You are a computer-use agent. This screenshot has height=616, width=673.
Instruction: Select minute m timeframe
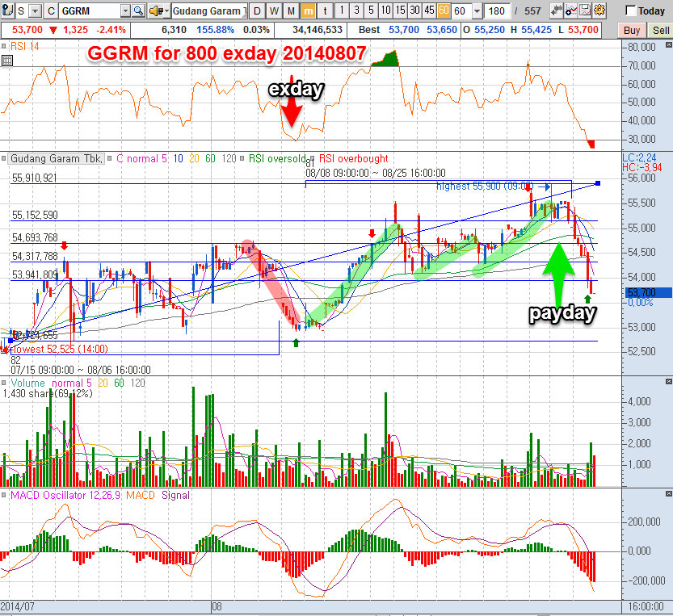pos(308,10)
